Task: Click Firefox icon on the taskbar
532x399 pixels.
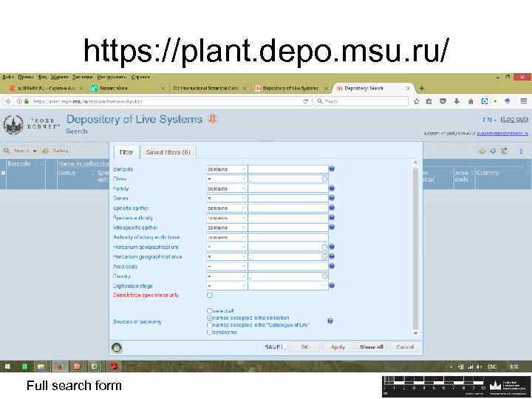Action: [61, 366]
